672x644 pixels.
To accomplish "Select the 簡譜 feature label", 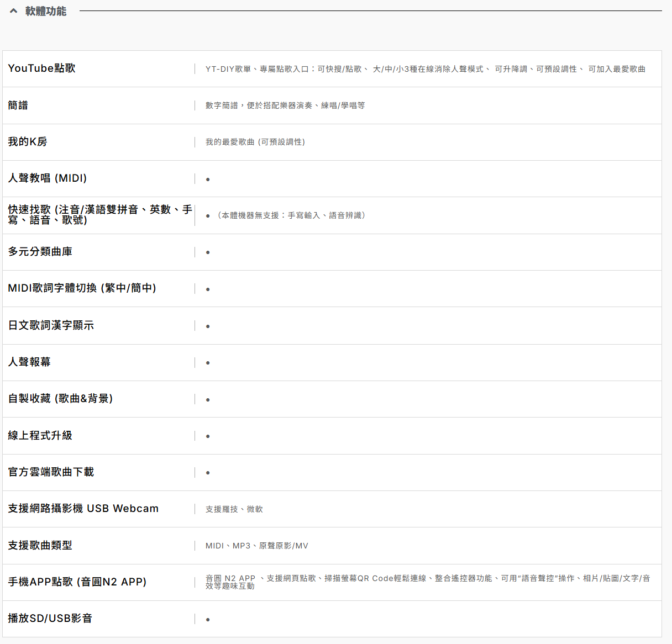I will click(18, 105).
